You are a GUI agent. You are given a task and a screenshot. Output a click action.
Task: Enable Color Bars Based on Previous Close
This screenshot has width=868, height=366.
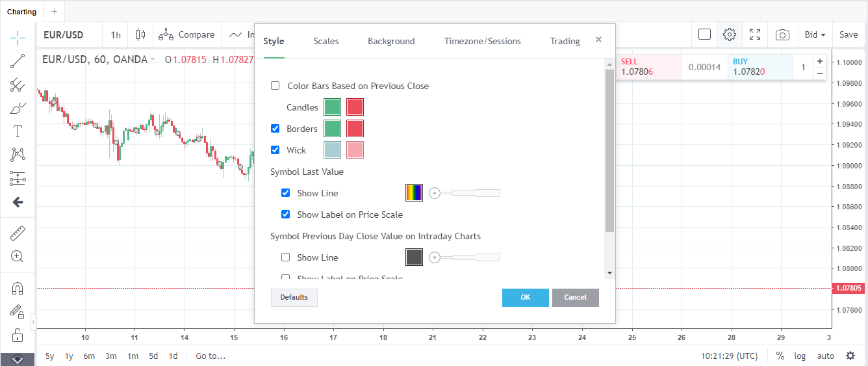[275, 86]
